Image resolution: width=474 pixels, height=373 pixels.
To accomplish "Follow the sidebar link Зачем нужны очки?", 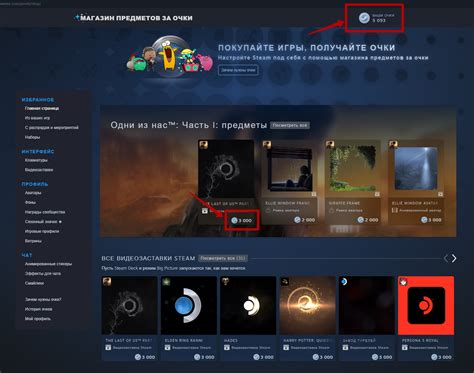I will pyautogui.click(x=43, y=299).
